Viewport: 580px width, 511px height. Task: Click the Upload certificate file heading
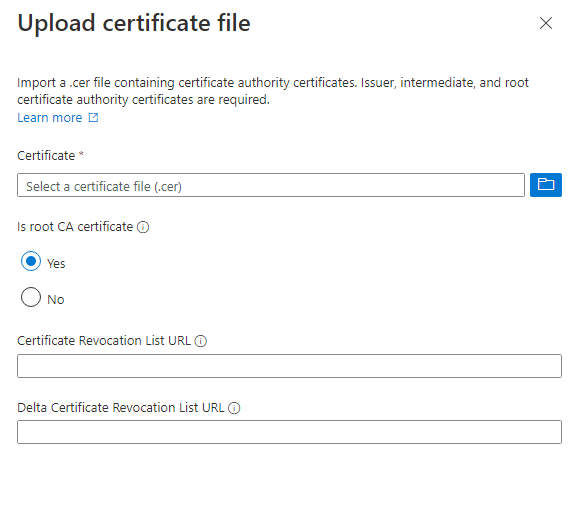(134, 23)
